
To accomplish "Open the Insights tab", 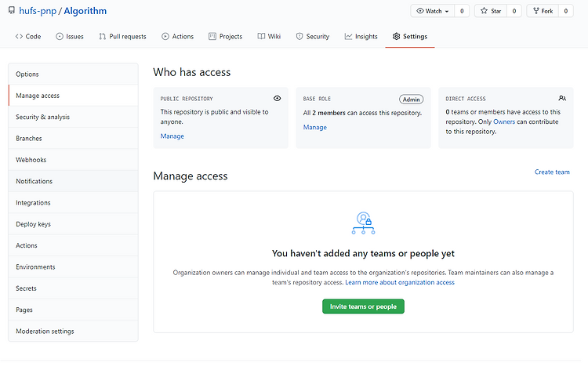I will 361,36.
